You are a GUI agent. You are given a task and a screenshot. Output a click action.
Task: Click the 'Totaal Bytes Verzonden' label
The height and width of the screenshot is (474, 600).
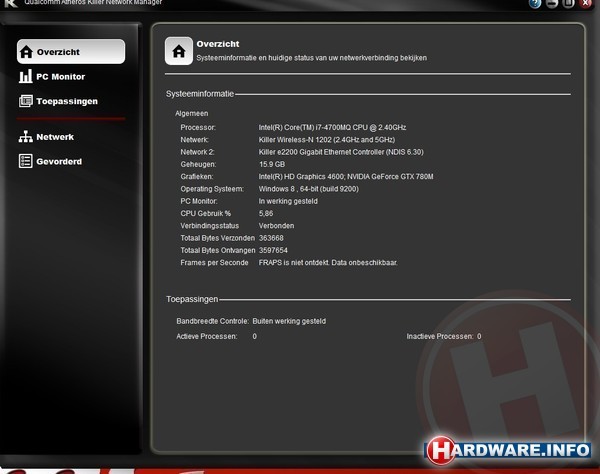pyautogui.click(x=217, y=238)
